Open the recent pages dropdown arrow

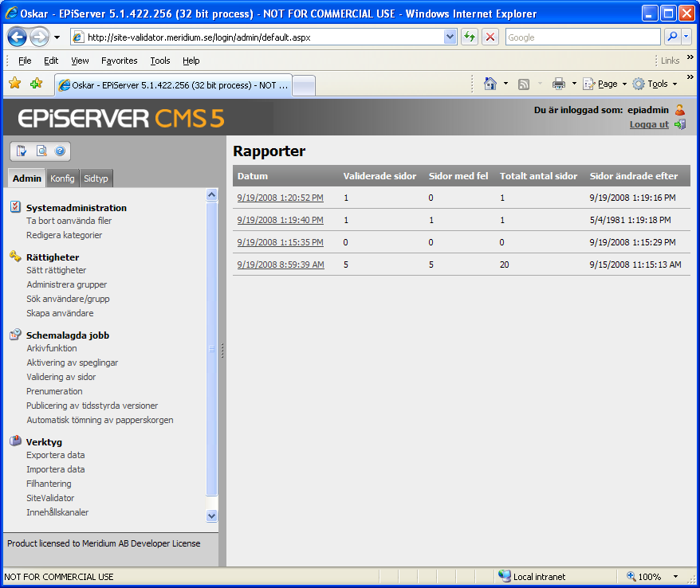57,37
